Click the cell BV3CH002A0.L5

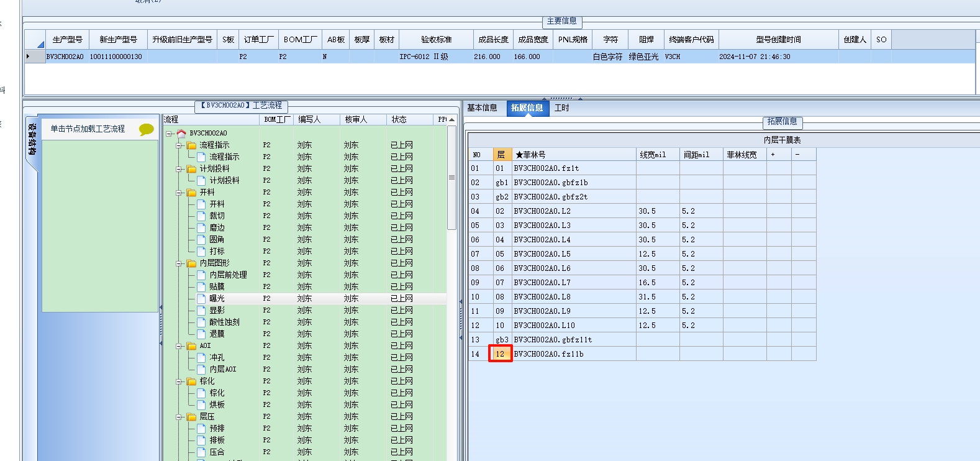(574, 253)
